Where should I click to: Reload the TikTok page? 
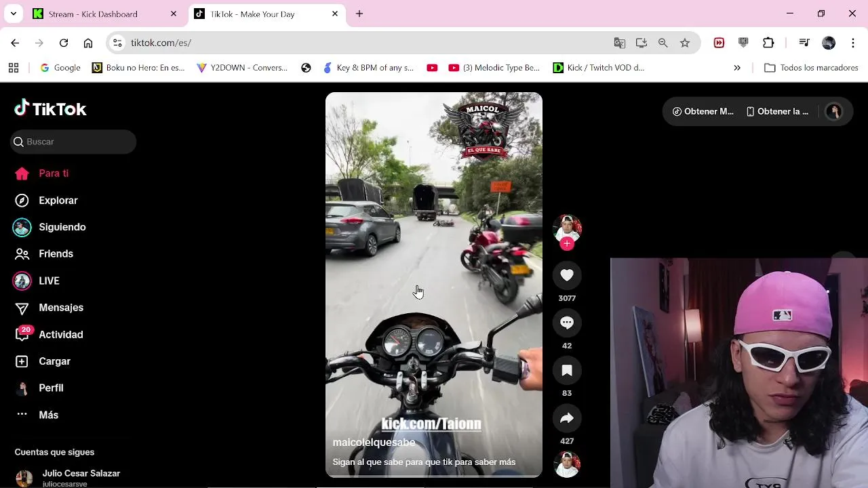click(64, 43)
